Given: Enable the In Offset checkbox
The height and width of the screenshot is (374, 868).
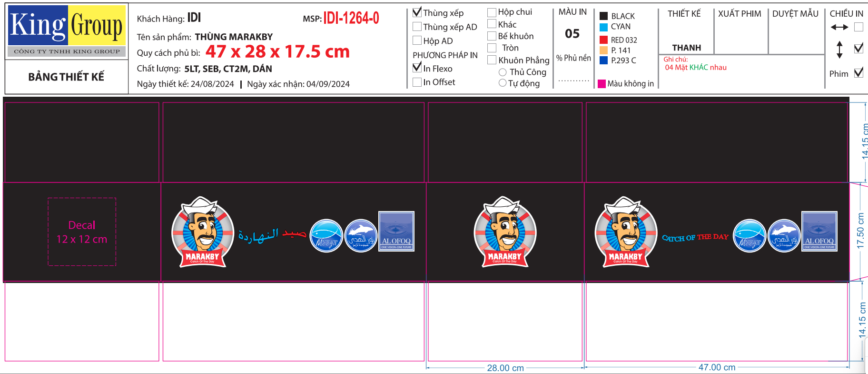Looking at the screenshot, I should [x=417, y=82].
